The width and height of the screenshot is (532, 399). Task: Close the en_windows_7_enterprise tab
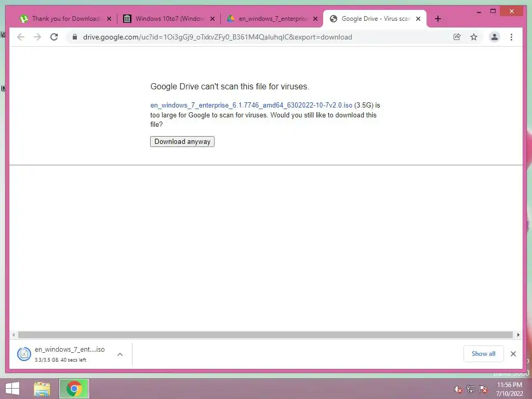[315, 19]
